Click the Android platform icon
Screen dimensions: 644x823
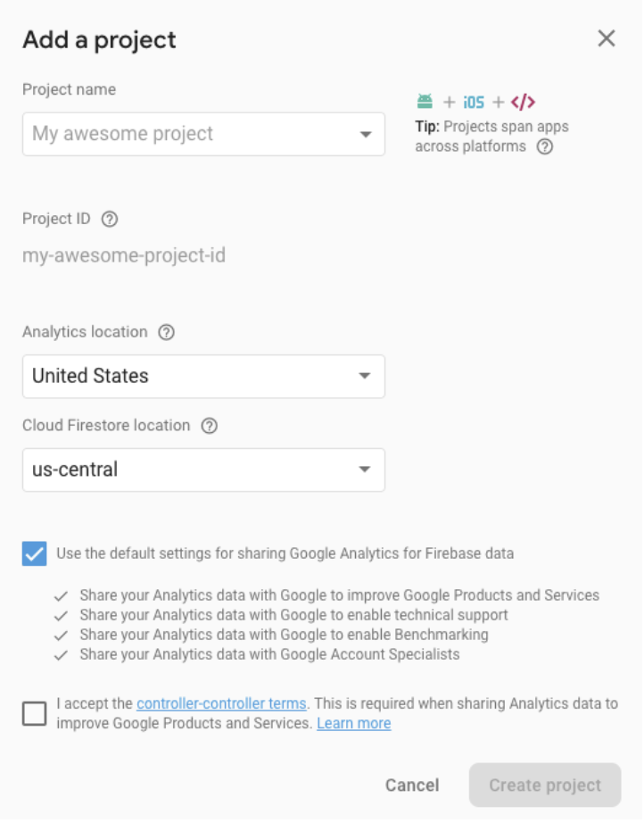[425, 101]
